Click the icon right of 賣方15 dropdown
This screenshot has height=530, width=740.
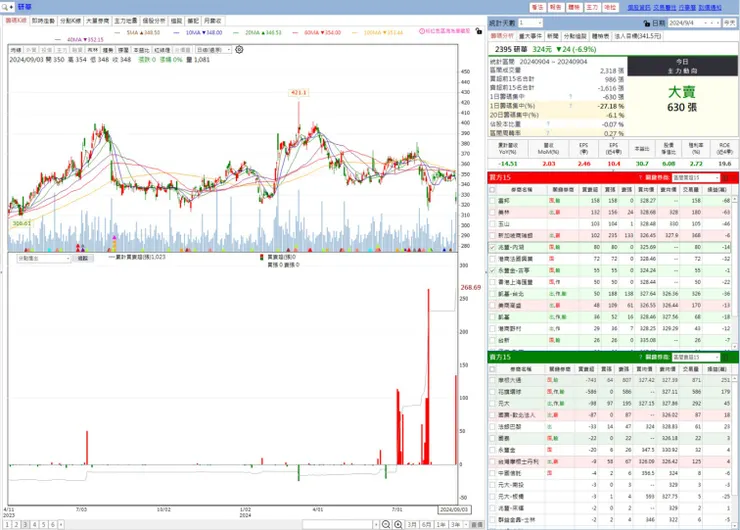tap(726, 357)
